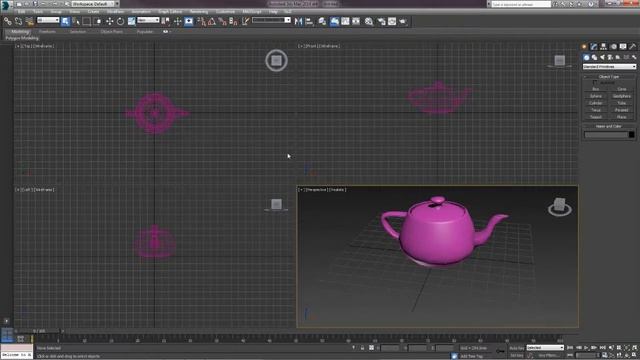
Task: Toggle Angle Snap
Action: [212, 21]
